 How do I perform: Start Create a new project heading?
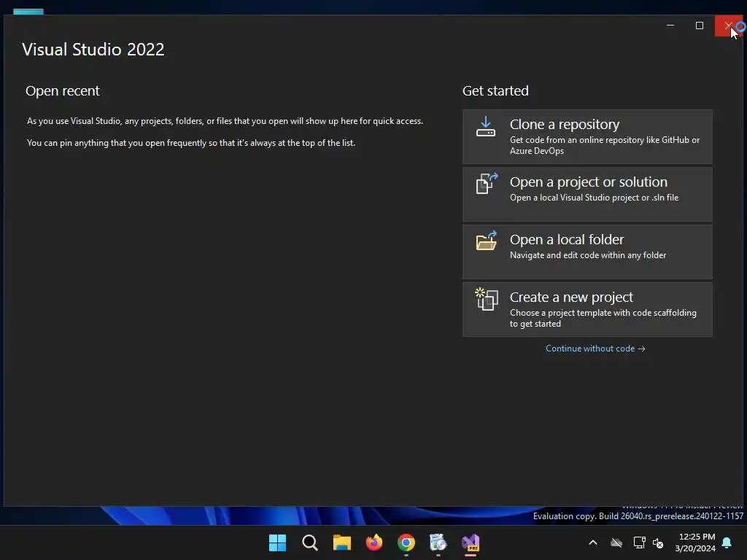click(571, 297)
